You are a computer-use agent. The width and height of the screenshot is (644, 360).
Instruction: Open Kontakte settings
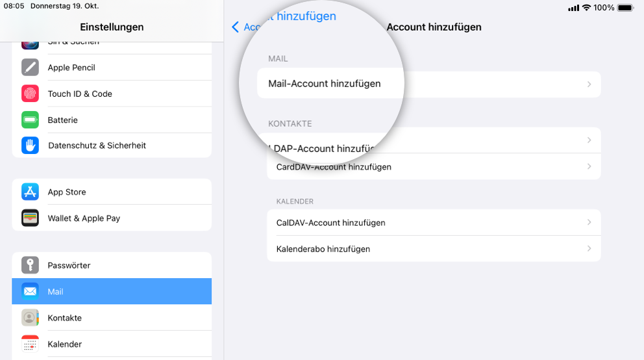click(112, 318)
